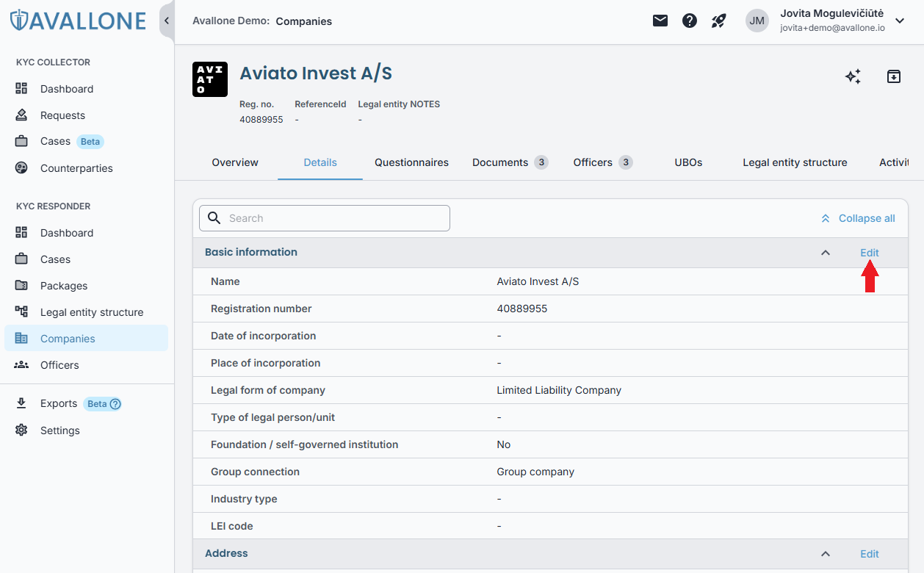Click the Legal entity structure sidebar icon
The image size is (924, 573).
pos(21,311)
